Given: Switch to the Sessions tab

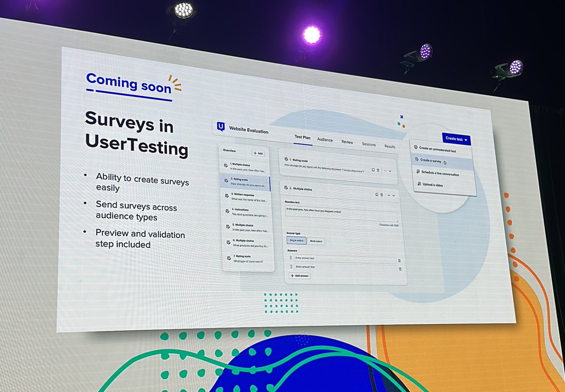Looking at the screenshot, I should (x=369, y=144).
